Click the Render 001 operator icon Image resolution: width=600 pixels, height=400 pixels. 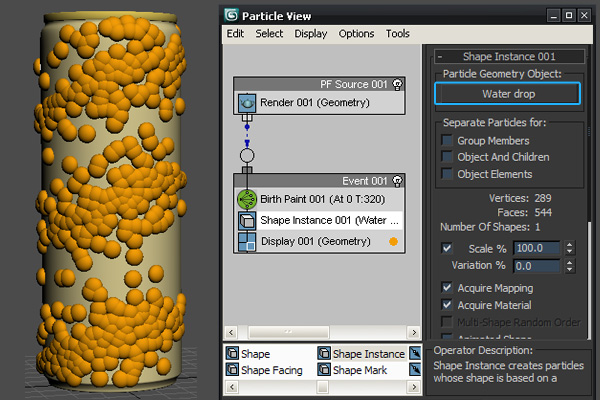tap(247, 103)
